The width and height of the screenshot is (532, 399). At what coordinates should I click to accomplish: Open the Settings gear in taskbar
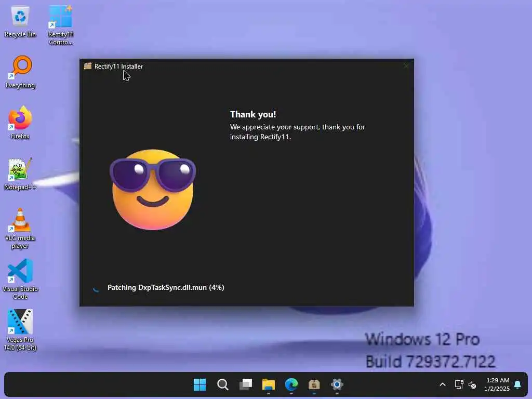[337, 384]
